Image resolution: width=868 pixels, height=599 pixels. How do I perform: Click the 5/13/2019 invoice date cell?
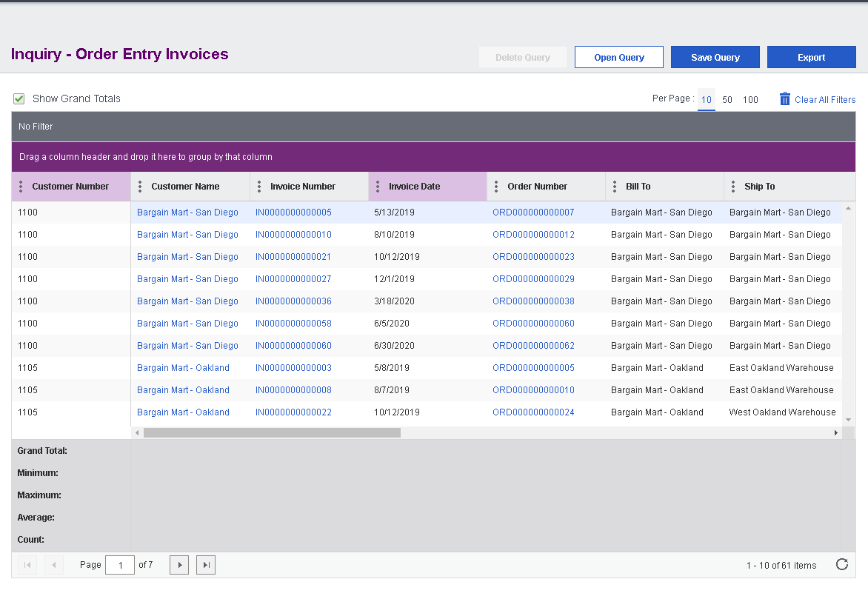coord(394,212)
